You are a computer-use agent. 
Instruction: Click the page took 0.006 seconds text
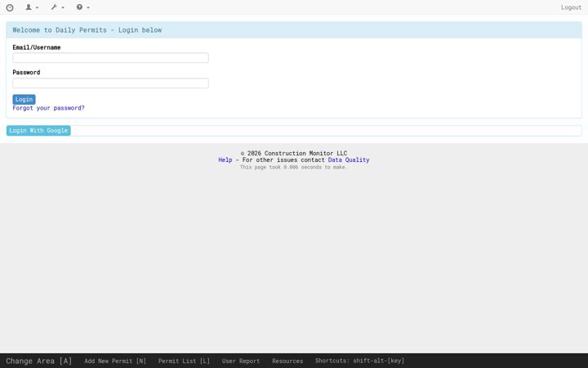click(x=294, y=167)
